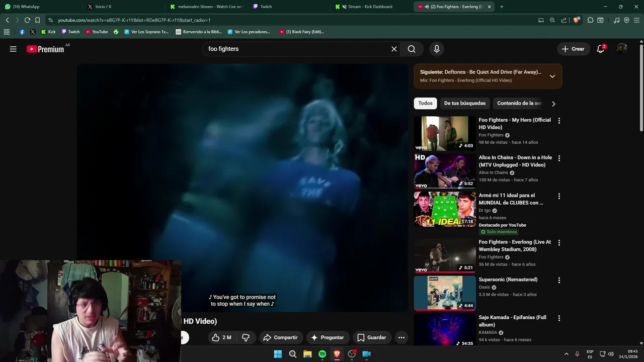Open File Explorer from the taskbar
Screen dimensions: 644x362
coord(307,354)
